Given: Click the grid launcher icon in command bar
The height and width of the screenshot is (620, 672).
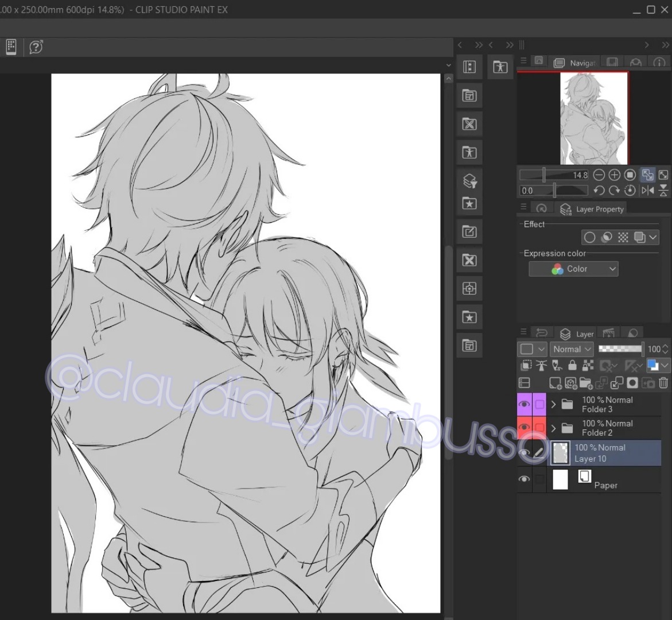Looking at the screenshot, I should click(11, 46).
